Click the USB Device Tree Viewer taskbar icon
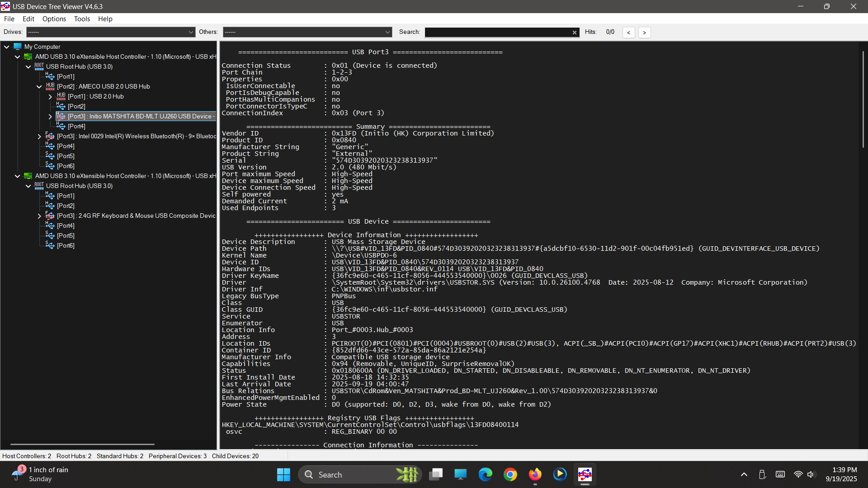868x488 pixels. pyautogui.click(x=585, y=474)
